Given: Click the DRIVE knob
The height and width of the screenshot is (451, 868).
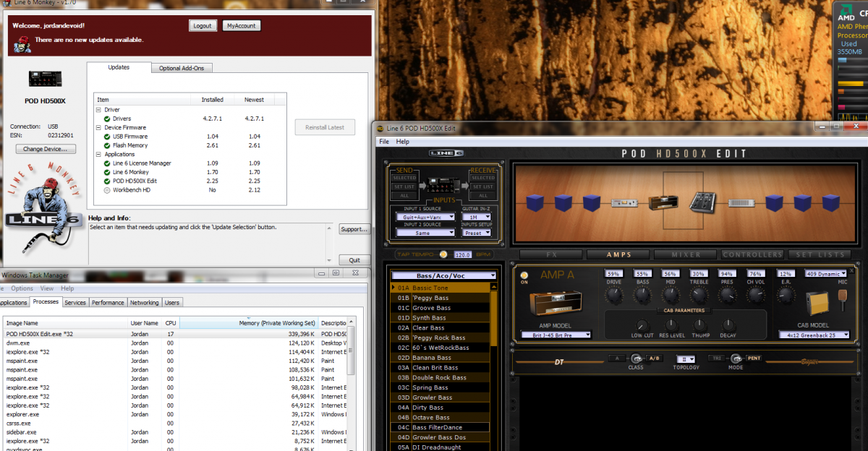Looking at the screenshot, I should 614,295.
